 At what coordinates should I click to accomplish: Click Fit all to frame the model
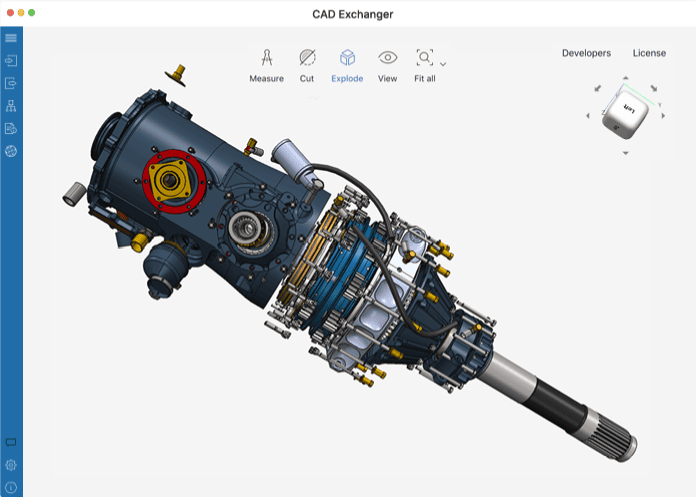point(424,66)
